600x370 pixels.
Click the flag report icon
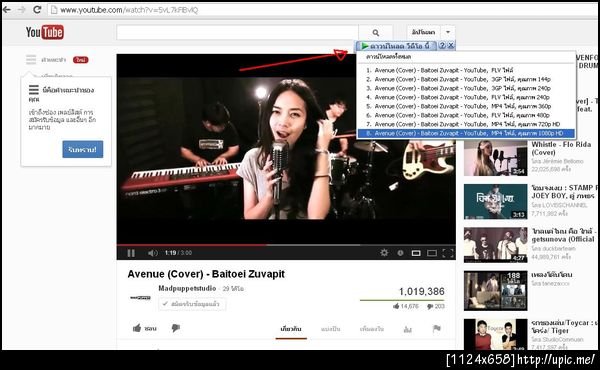pyautogui.click(x=437, y=328)
